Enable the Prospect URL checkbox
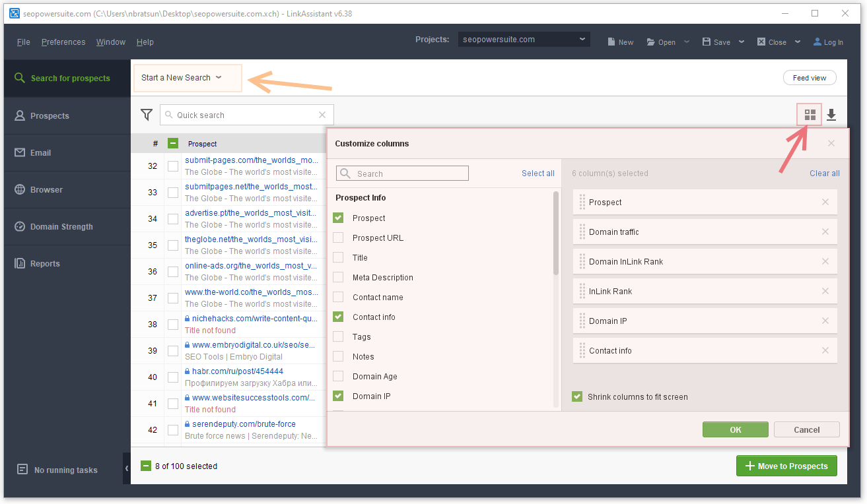The width and height of the screenshot is (867, 504). 338,238
